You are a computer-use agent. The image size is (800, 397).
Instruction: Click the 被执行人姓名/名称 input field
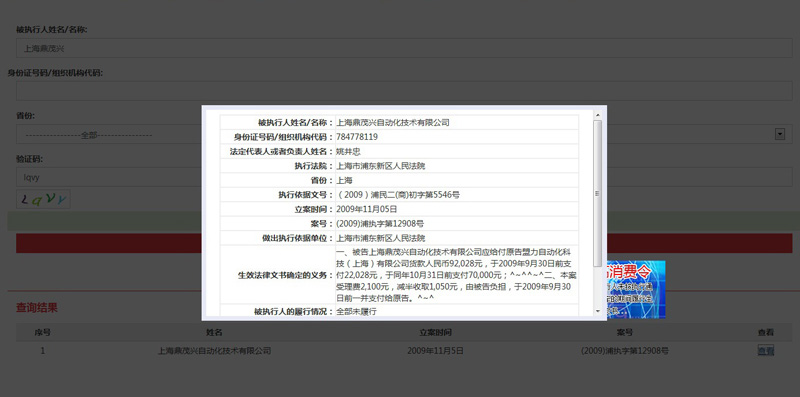pos(403,48)
